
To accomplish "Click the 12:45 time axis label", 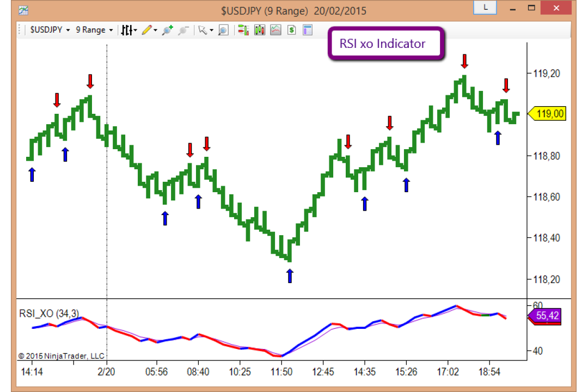I will click(x=323, y=372).
